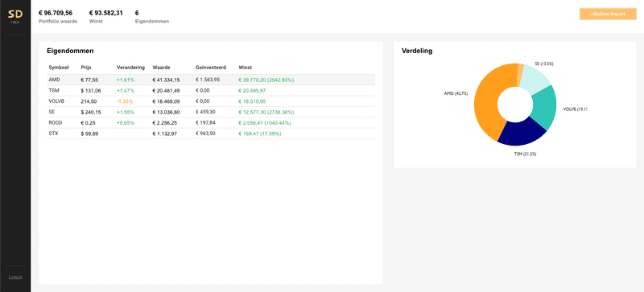Click the SE symbol in table
644x292 pixels.
pyautogui.click(x=52, y=112)
